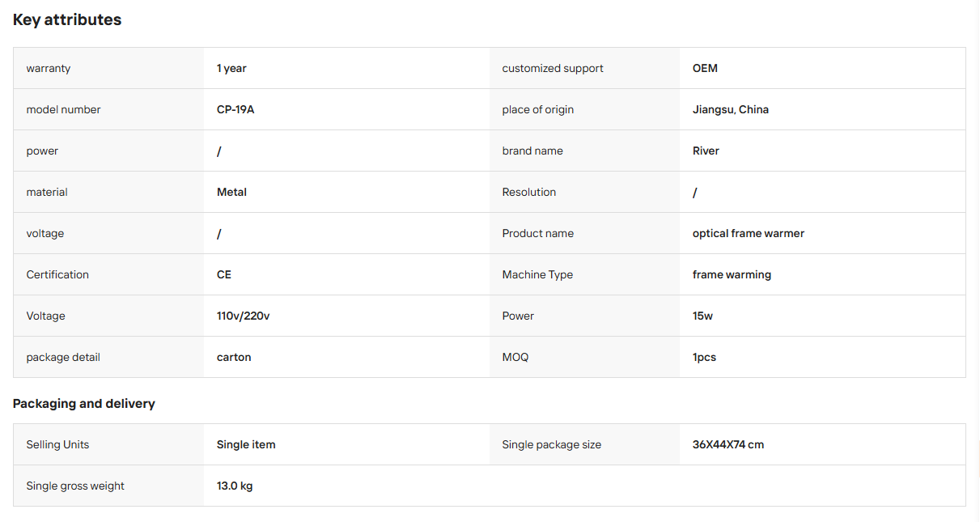Click the Packaging and delivery heading
The image size is (980, 522).
point(84,403)
